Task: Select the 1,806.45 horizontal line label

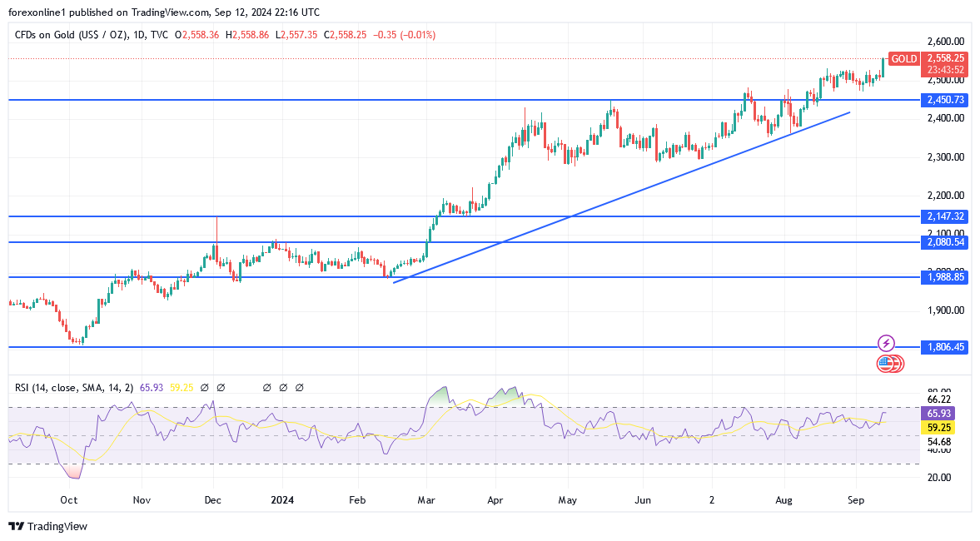Action: point(945,347)
